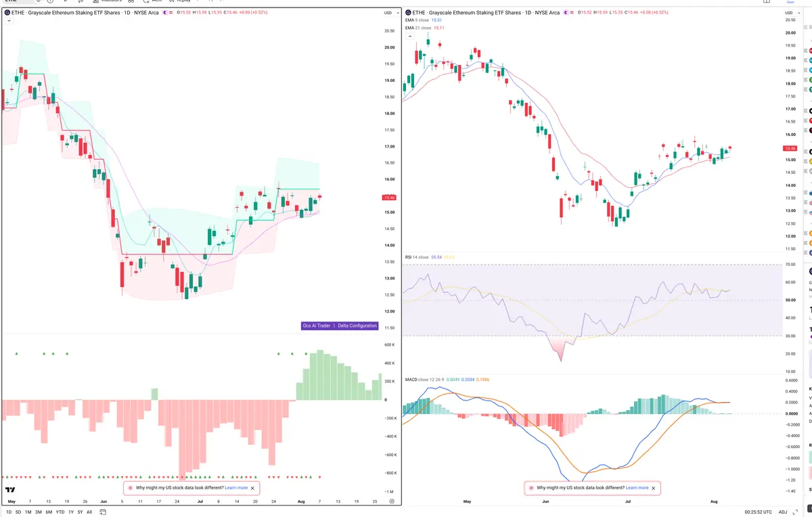Click the Ocs Ai Trader label
The image size is (812, 517).
(x=317, y=325)
